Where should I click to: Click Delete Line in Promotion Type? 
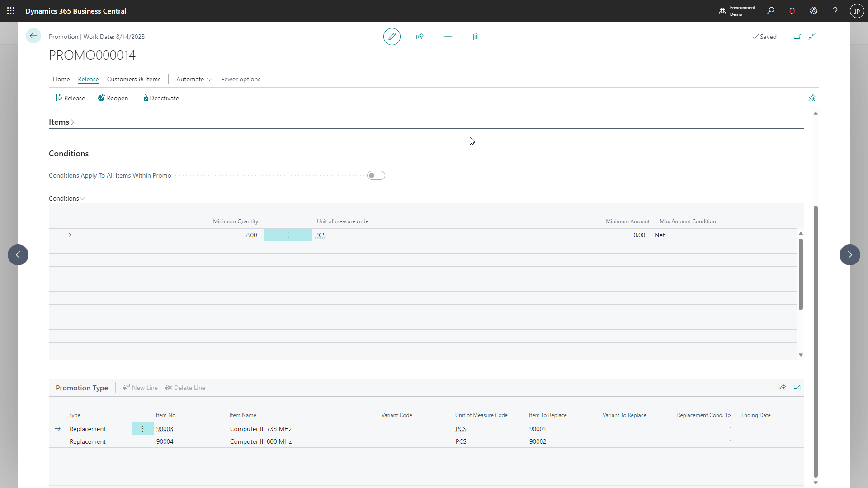pos(185,388)
